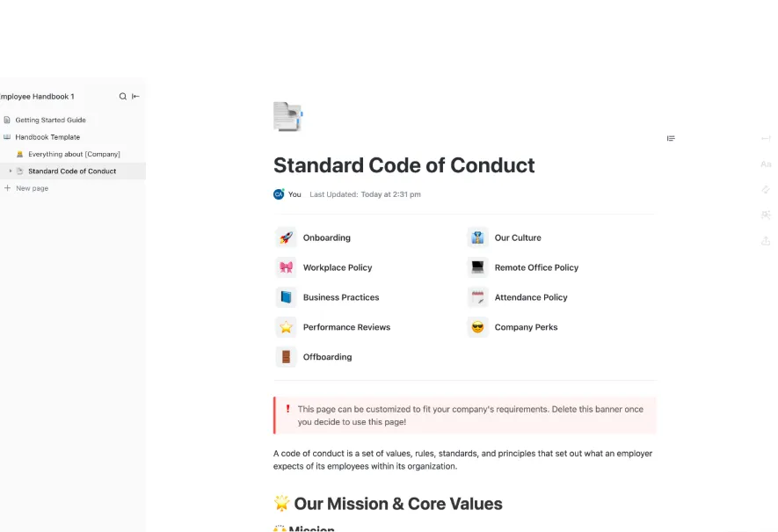778x532 pixels.
Task: Click the Standard Code of Conduct title
Action: pyautogui.click(x=404, y=165)
